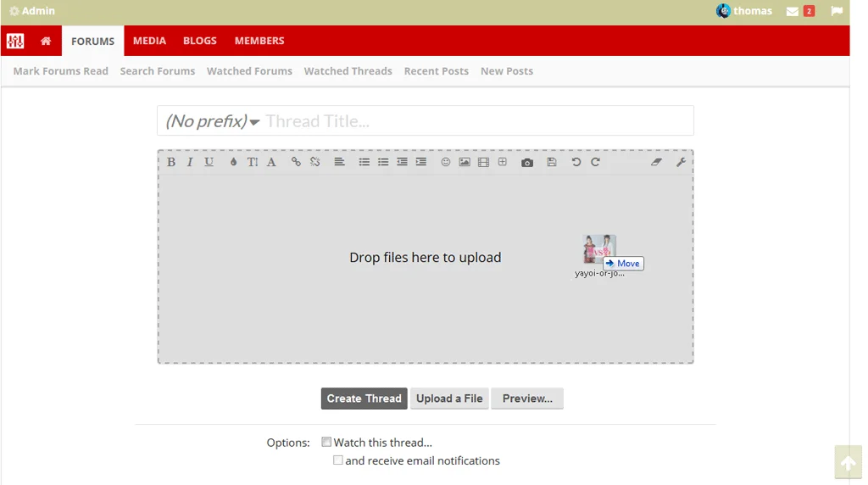
Task: Click the Upload a File button
Action: pyautogui.click(x=449, y=399)
